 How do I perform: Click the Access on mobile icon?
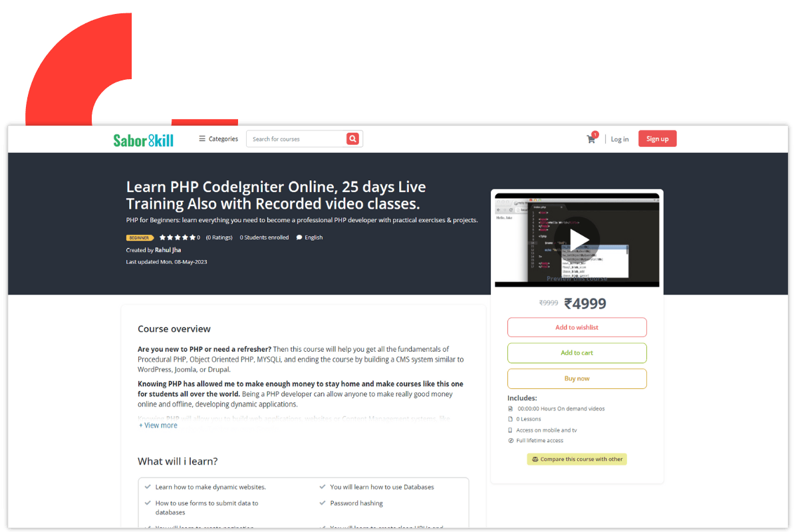pyautogui.click(x=511, y=430)
